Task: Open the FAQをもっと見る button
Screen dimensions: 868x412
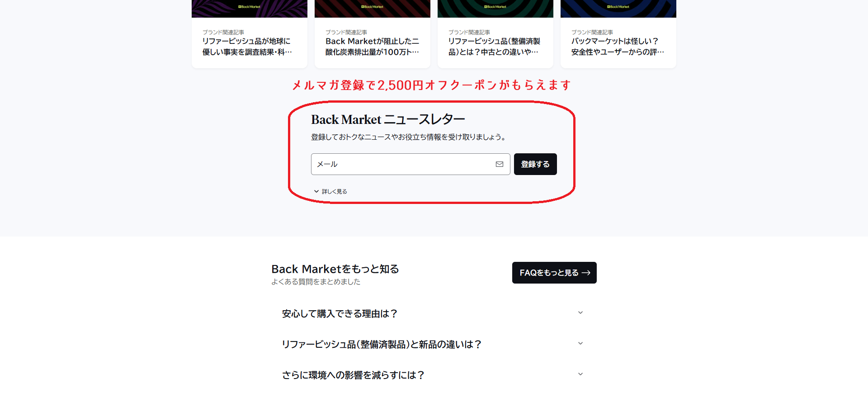Action: [x=554, y=273]
